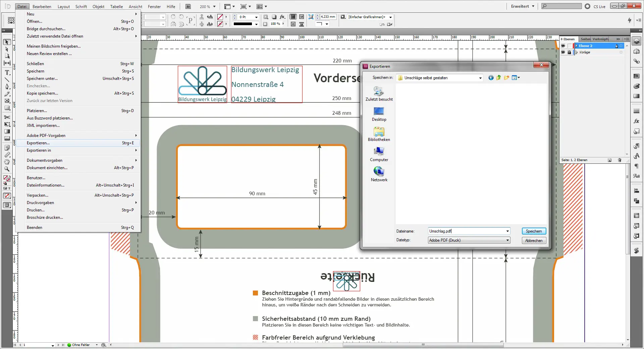
Task: Switch to the Seiten panel tab
Action: pyautogui.click(x=585, y=39)
